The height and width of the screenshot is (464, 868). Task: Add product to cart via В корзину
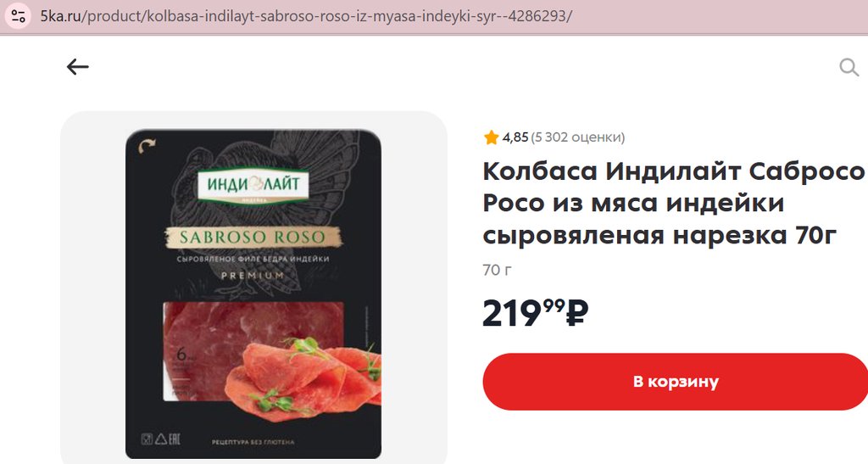pyautogui.click(x=676, y=382)
